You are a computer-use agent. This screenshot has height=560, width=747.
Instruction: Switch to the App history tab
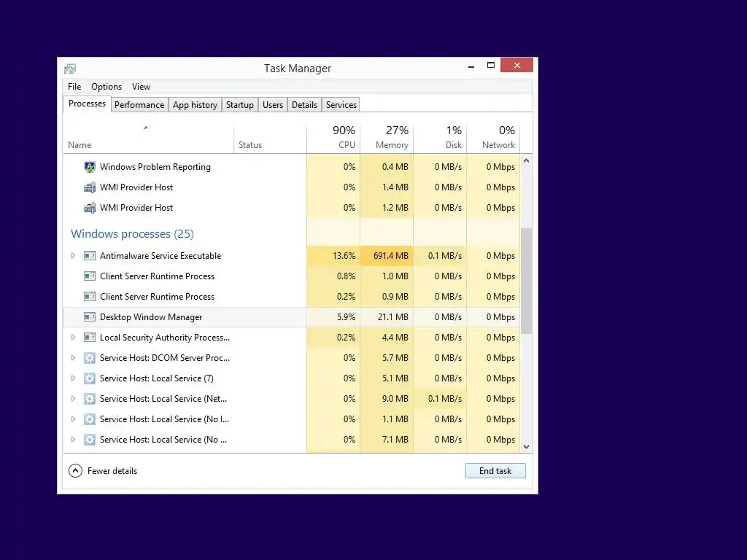(x=195, y=105)
